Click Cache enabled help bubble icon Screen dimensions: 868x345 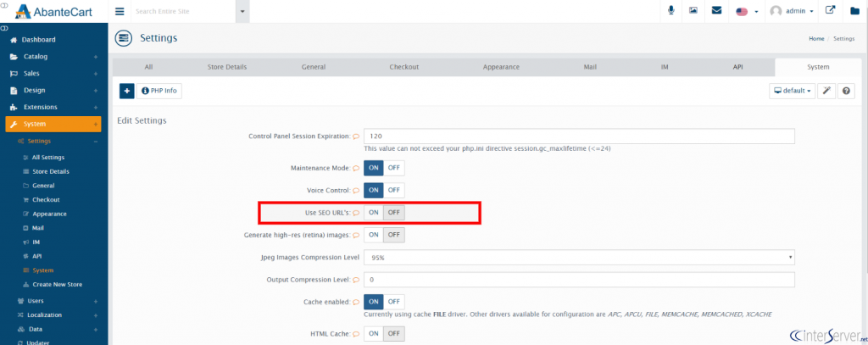tap(357, 303)
